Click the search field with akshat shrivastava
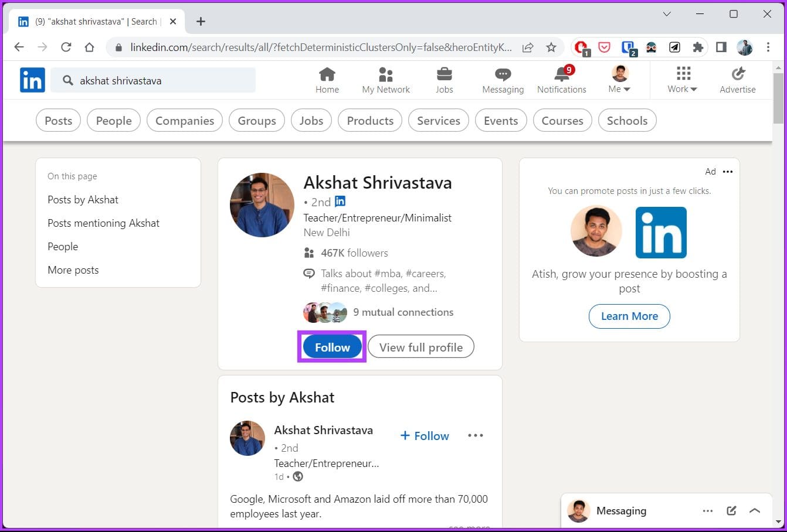Image resolution: width=787 pixels, height=532 pixels. pyautogui.click(x=153, y=81)
